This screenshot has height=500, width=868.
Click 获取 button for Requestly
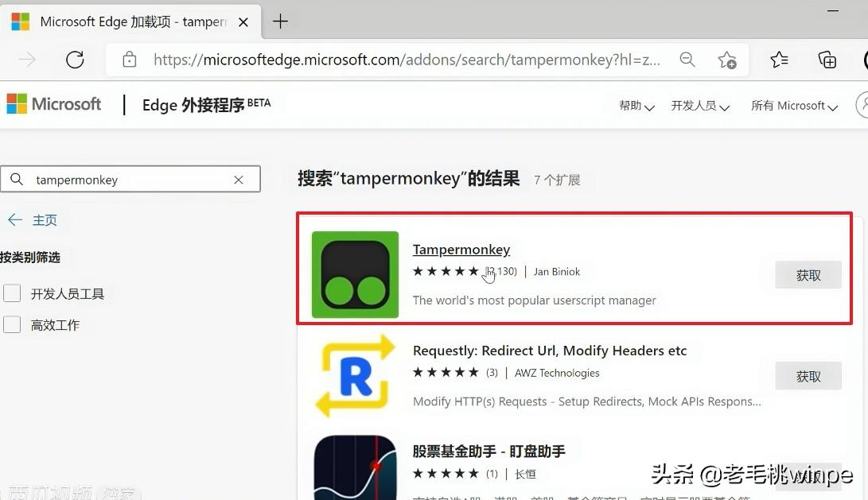tap(808, 376)
